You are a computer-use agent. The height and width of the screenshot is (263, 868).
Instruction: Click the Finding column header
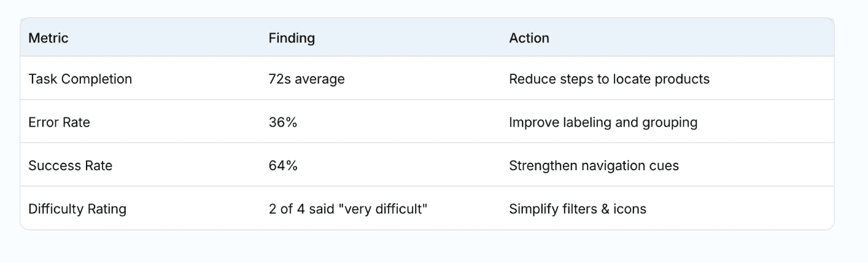(292, 38)
